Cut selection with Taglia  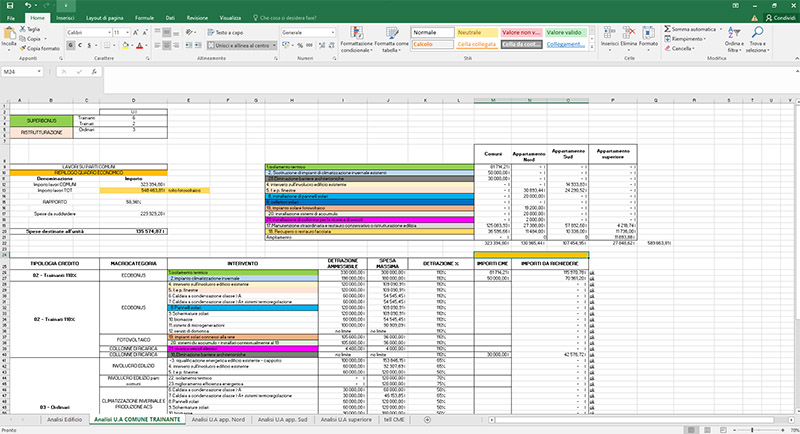point(30,29)
